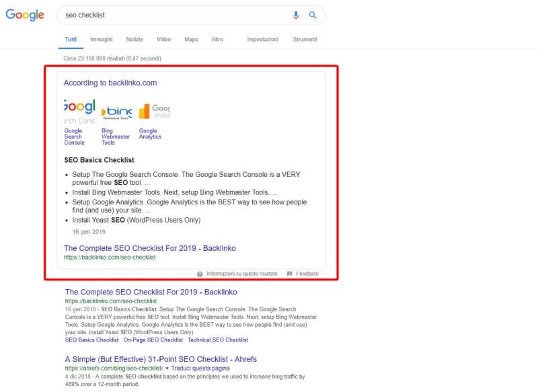Open the On-Page SEO Checklist sitelink

(153, 340)
